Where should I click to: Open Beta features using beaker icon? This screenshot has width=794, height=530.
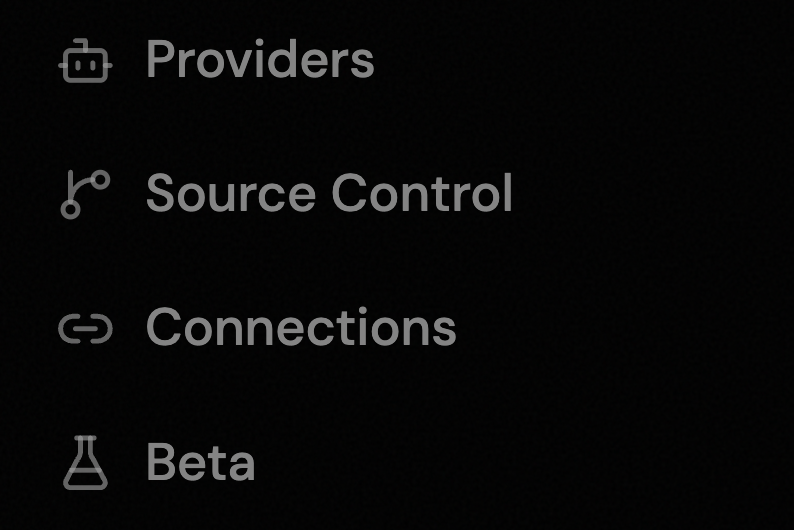85,463
